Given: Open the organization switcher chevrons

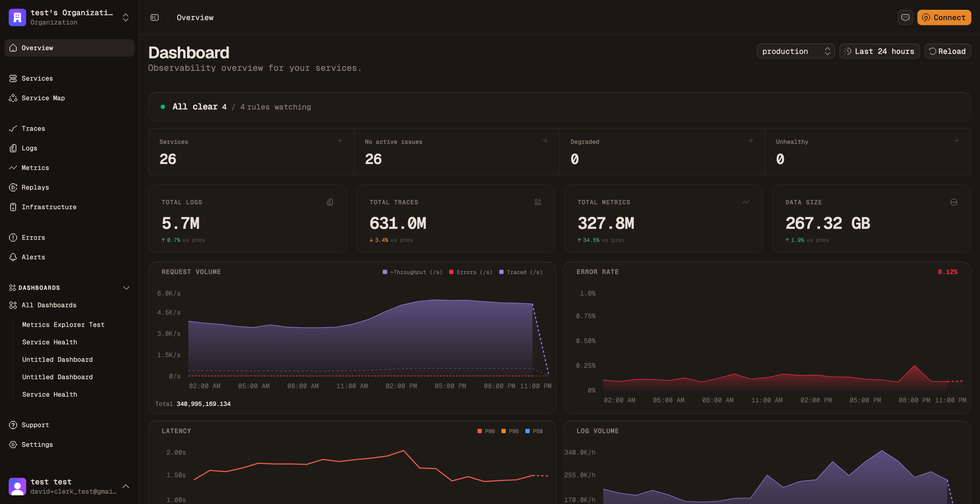Looking at the screenshot, I should [x=125, y=17].
